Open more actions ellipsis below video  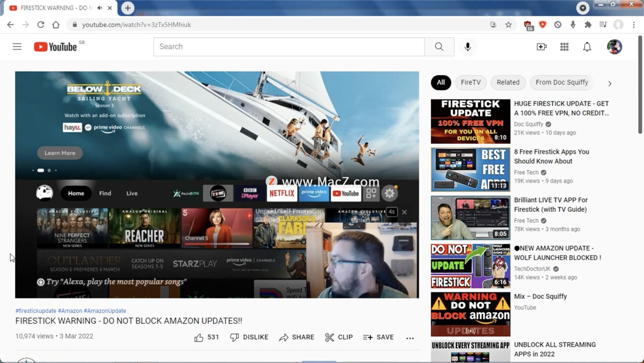[410, 338]
